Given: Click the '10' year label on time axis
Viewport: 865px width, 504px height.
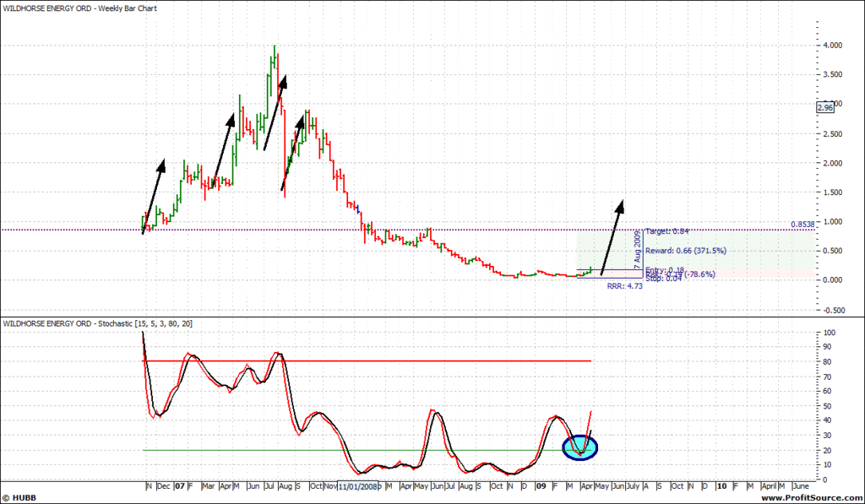Looking at the screenshot, I should coord(721,486).
